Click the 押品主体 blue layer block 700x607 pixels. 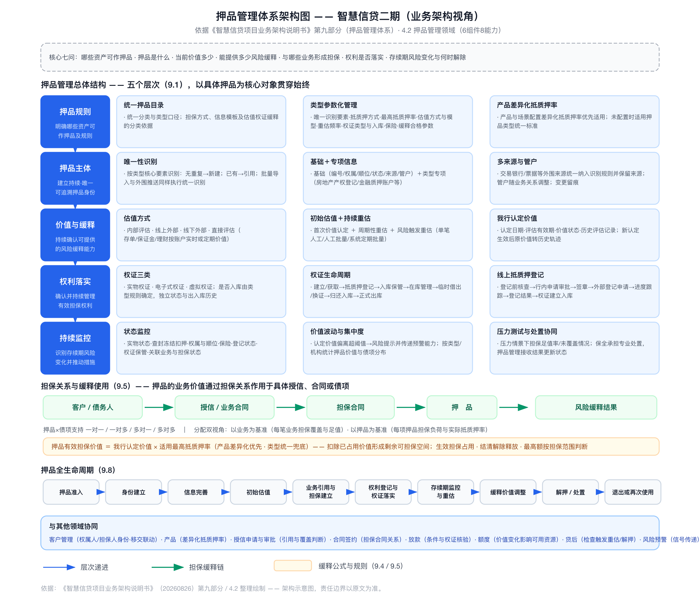coord(75,178)
